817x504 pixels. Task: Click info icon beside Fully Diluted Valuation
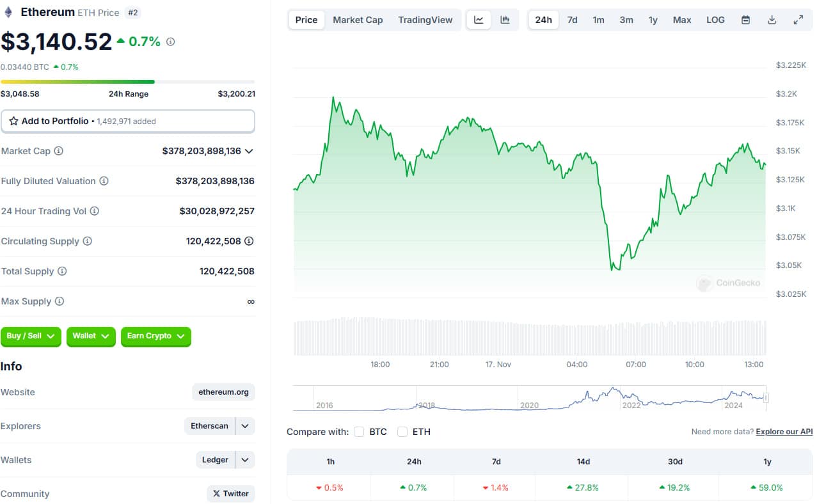[x=104, y=181]
